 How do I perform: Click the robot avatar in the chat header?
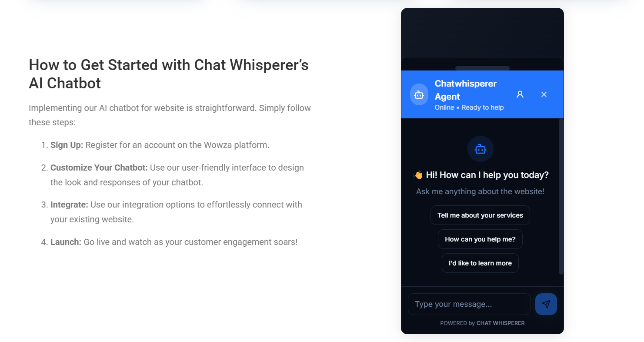(419, 94)
